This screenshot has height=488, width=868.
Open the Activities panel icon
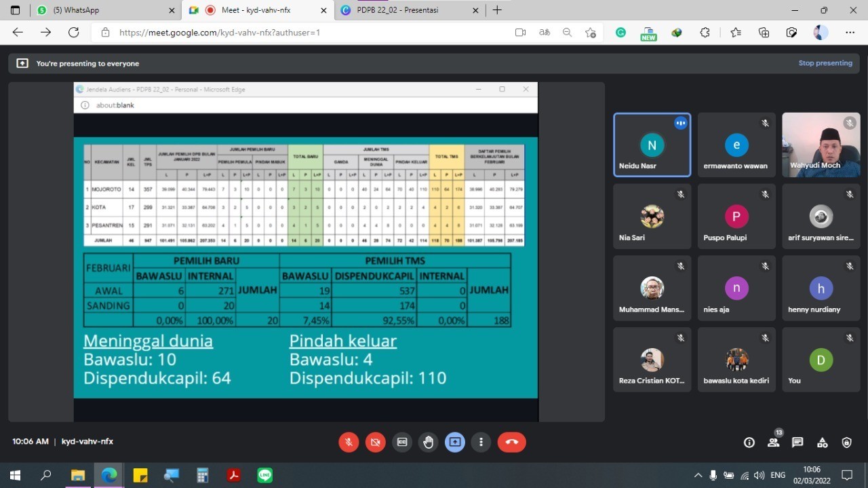pyautogui.click(x=822, y=443)
